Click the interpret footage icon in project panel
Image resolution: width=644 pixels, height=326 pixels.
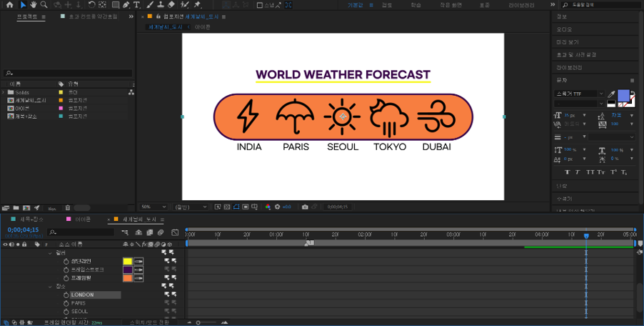coord(6,207)
